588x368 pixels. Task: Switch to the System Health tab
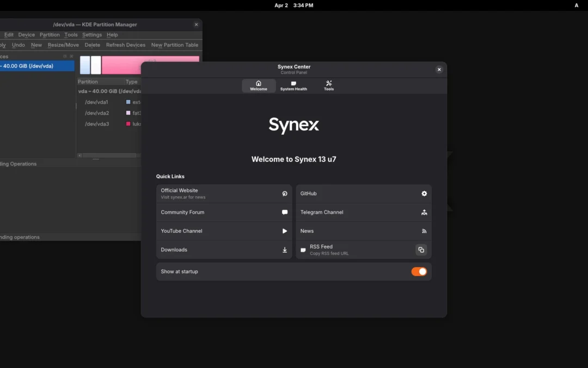[293, 85]
